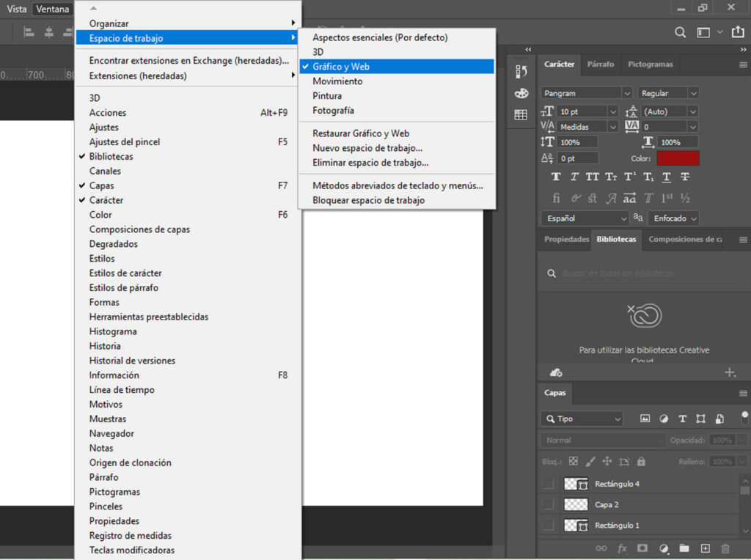Screen dimensions: 751x560
Task: Add a layer style with the fx icon
Action: (622, 548)
